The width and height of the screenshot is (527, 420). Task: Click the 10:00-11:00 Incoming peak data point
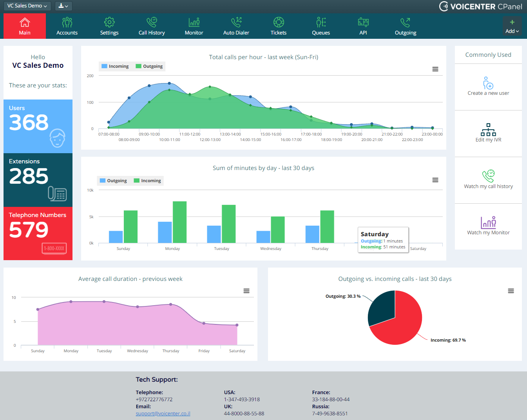169,83
